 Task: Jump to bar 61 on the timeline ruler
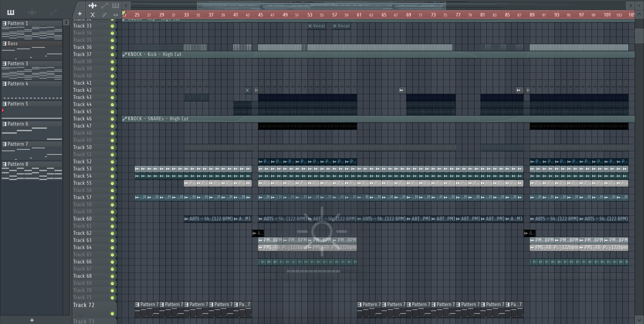pos(359,15)
